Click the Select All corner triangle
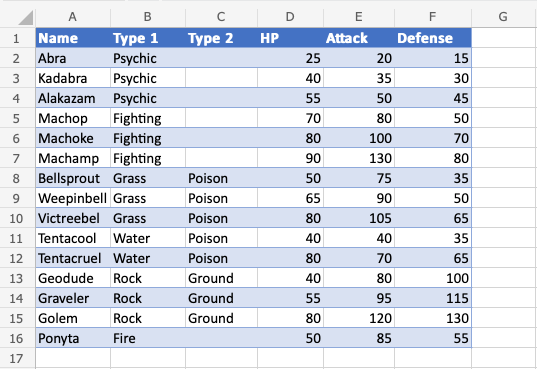 point(25,17)
